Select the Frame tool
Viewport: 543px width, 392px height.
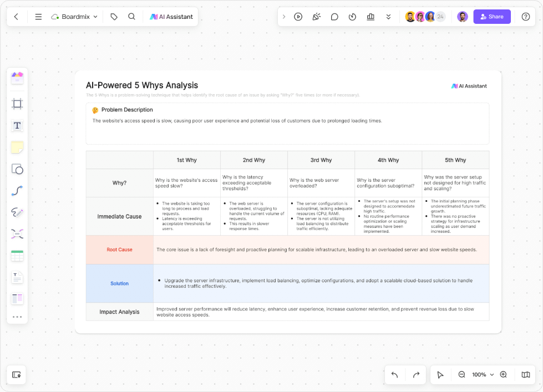(x=17, y=104)
